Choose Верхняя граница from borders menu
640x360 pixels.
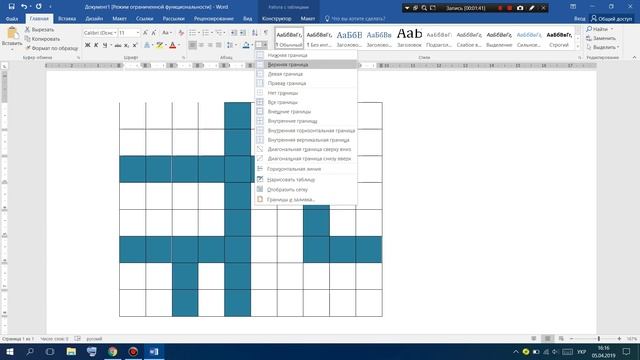point(306,64)
